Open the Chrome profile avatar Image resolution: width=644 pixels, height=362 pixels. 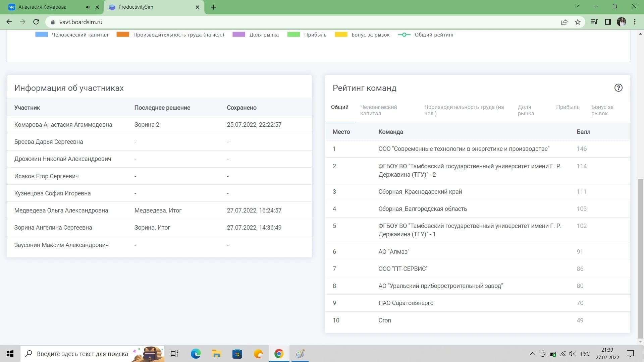point(621,22)
